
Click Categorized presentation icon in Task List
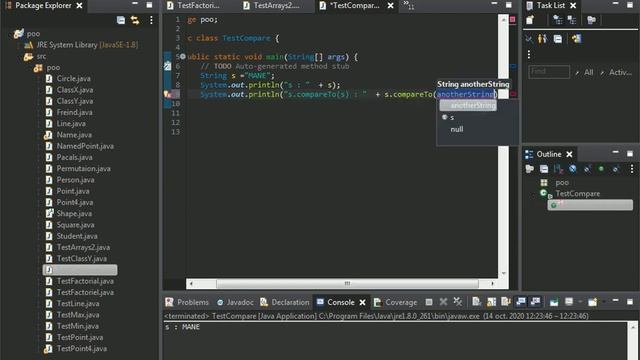[x=557, y=20]
